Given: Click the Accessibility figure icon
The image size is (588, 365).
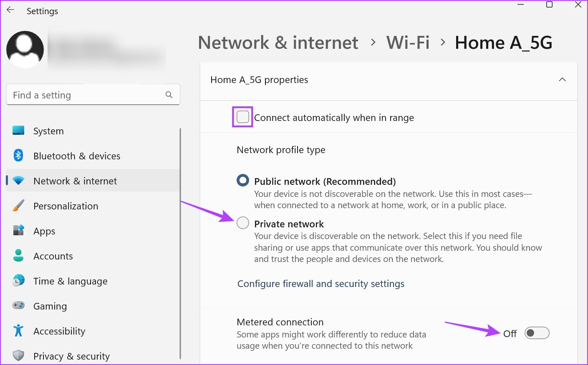Looking at the screenshot, I should coord(18,331).
